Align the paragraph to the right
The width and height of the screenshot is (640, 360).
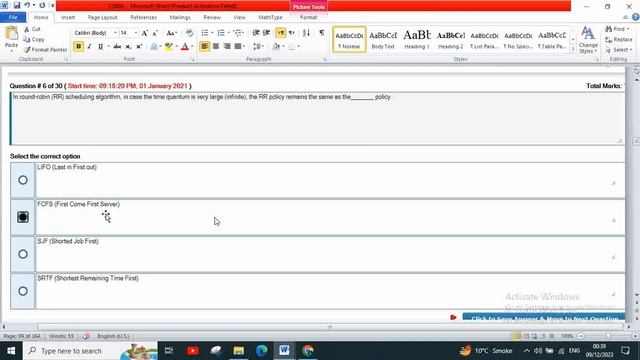(227, 47)
